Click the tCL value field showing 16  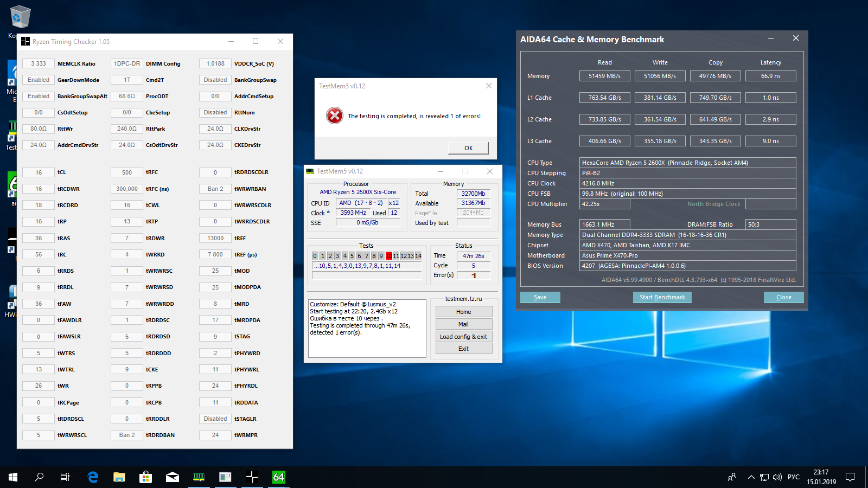pyautogui.click(x=39, y=172)
